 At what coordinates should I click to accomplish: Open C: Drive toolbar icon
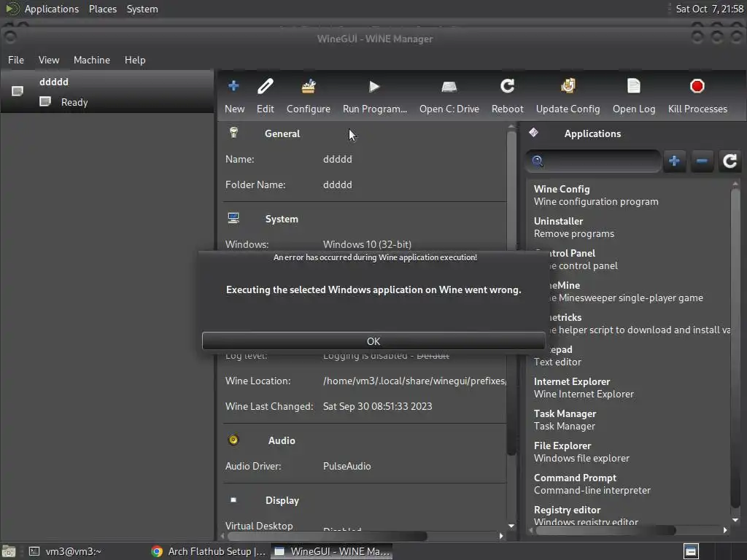click(x=449, y=86)
